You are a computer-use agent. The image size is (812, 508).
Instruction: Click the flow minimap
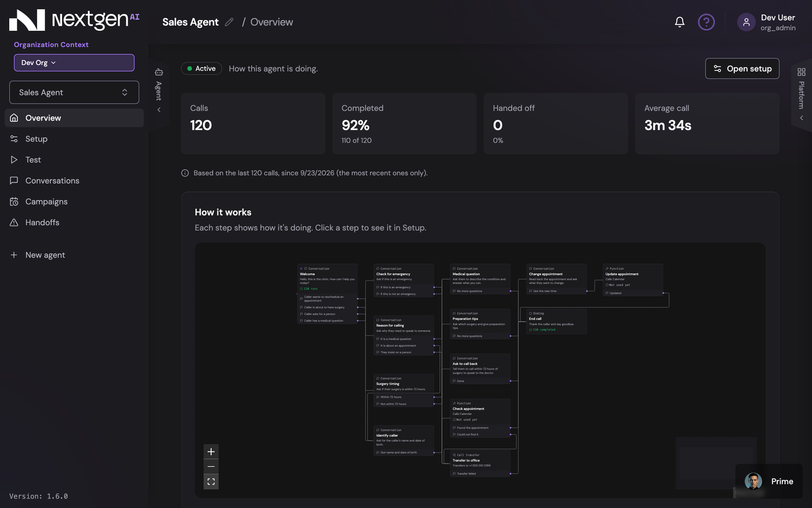coord(716,463)
